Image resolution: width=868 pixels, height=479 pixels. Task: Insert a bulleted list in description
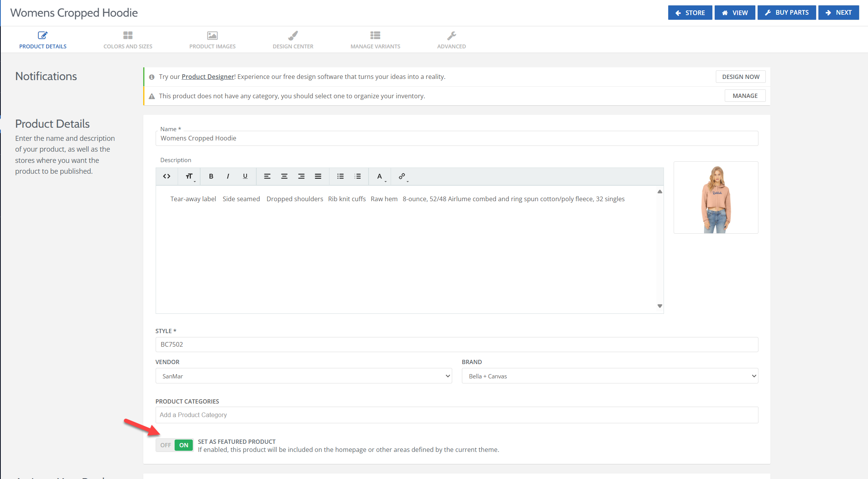pyautogui.click(x=340, y=176)
